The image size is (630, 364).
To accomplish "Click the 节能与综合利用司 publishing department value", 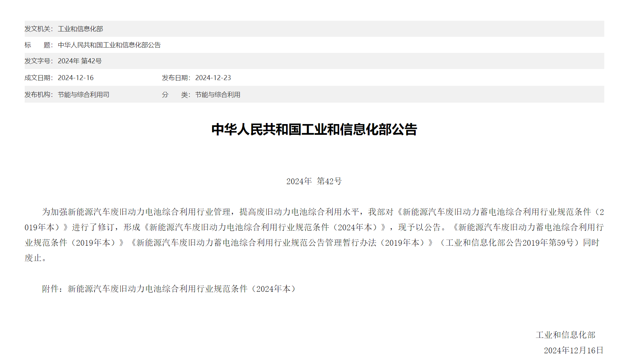I will pos(83,95).
